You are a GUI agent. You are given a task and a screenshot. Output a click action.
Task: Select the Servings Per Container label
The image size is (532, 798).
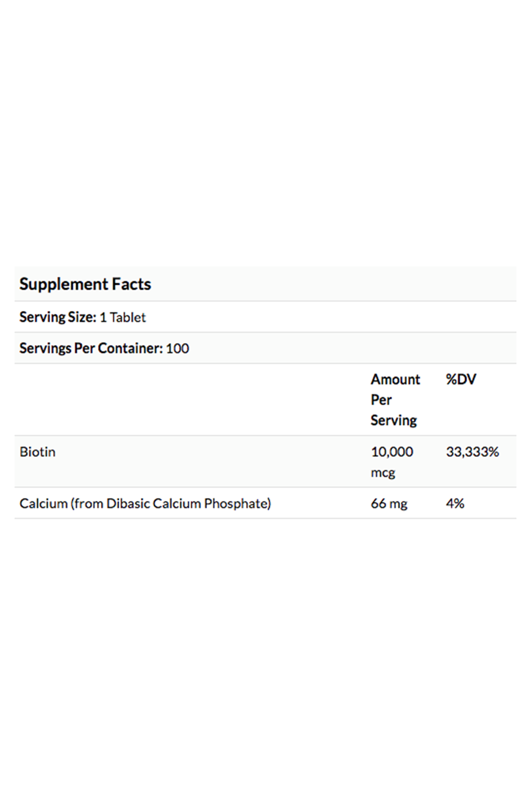(x=91, y=348)
